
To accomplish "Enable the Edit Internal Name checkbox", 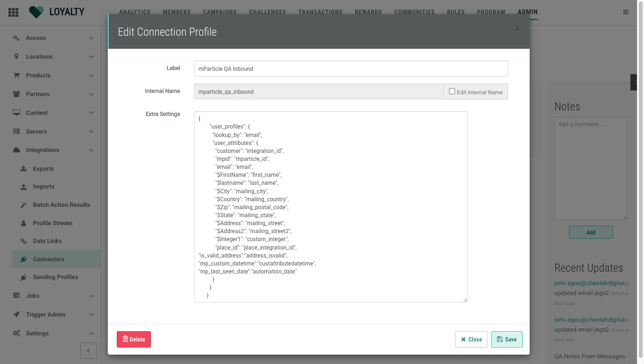I will [452, 91].
